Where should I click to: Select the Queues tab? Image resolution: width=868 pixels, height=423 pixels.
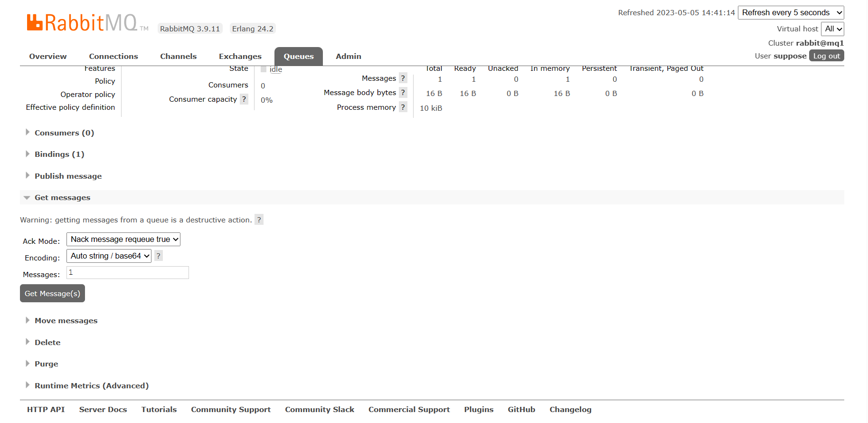pos(299,56)
